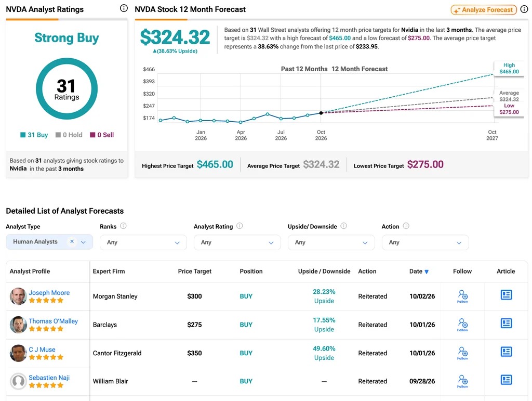Follow analyst Sebastien Naji
Screen dimensions: 532x401
coord(463,381)
